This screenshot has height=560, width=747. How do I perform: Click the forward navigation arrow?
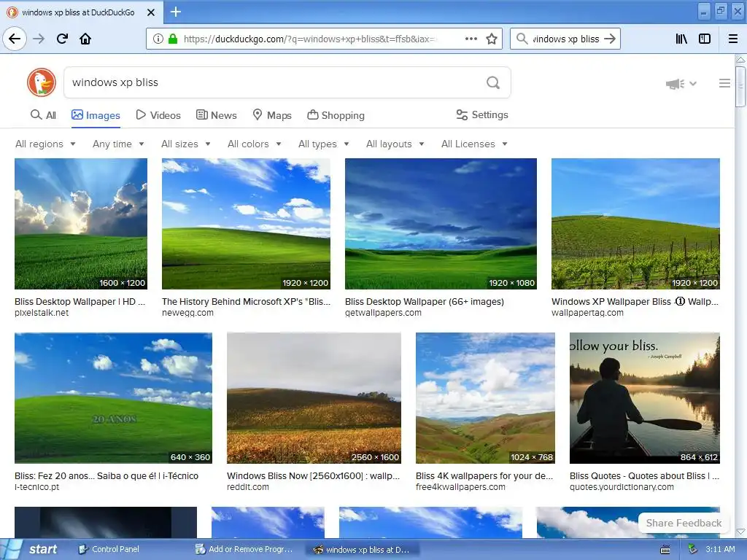[39, 39]
